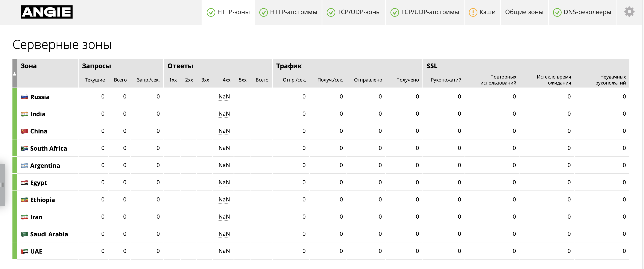Click the Egypt flag icon

coord(24,183)
